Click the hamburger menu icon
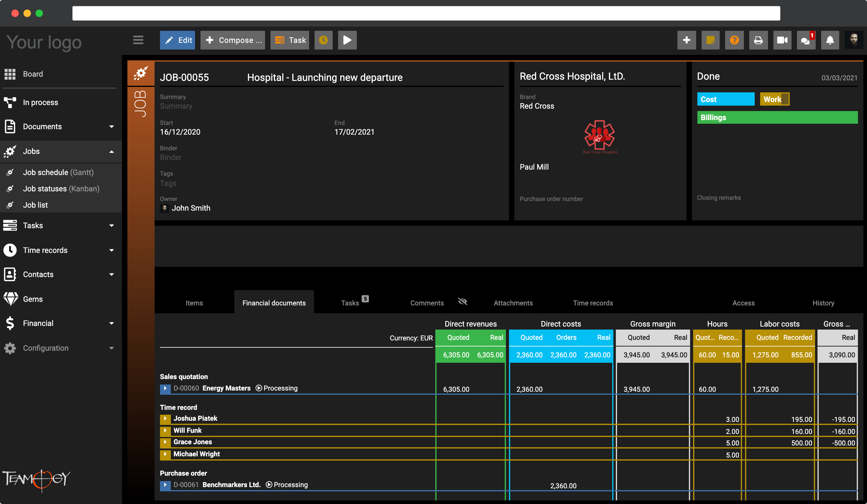The height and width of the screenshot is (504, 867). pyautogui.click(x=138, y=40)
